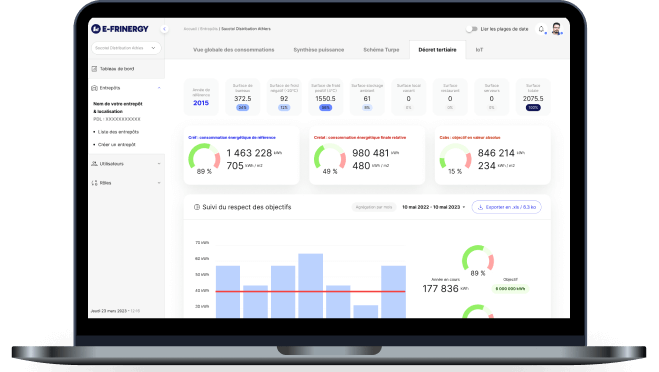Click the reference year value 2015
659x372 pixels.
click(201, 103)
